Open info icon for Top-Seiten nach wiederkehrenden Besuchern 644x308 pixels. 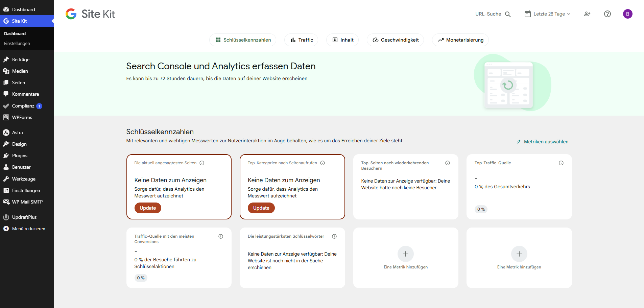point(448,163)
